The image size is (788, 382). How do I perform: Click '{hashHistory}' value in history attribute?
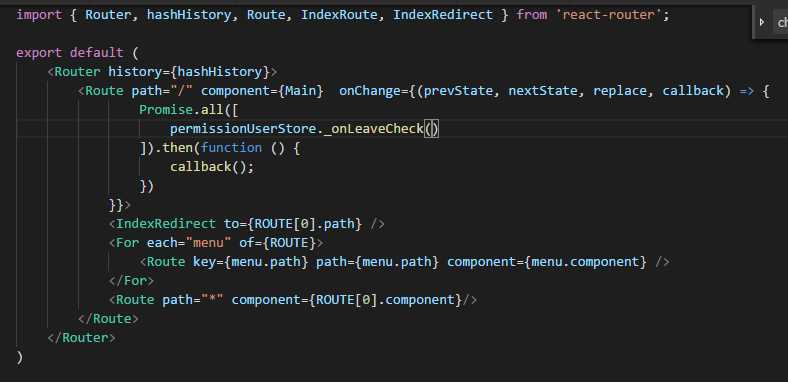click(x=220, y=72)
